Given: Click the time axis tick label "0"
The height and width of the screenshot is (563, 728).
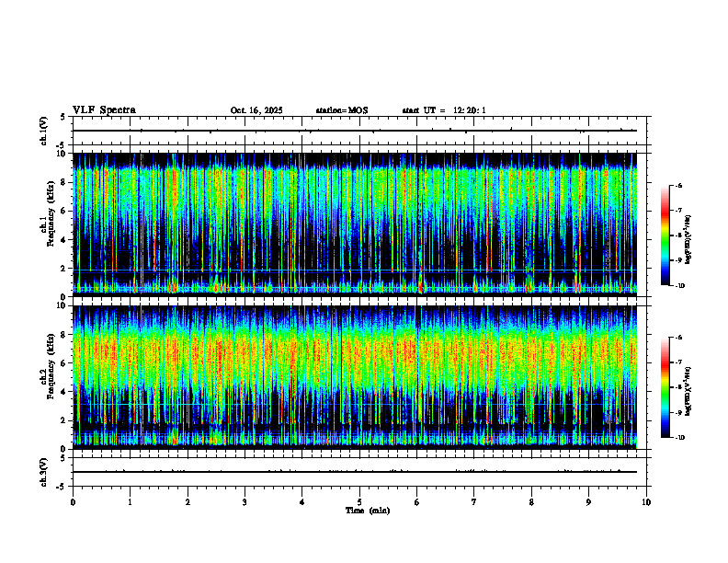Looking at the screenshot, I should click(73, 502).
